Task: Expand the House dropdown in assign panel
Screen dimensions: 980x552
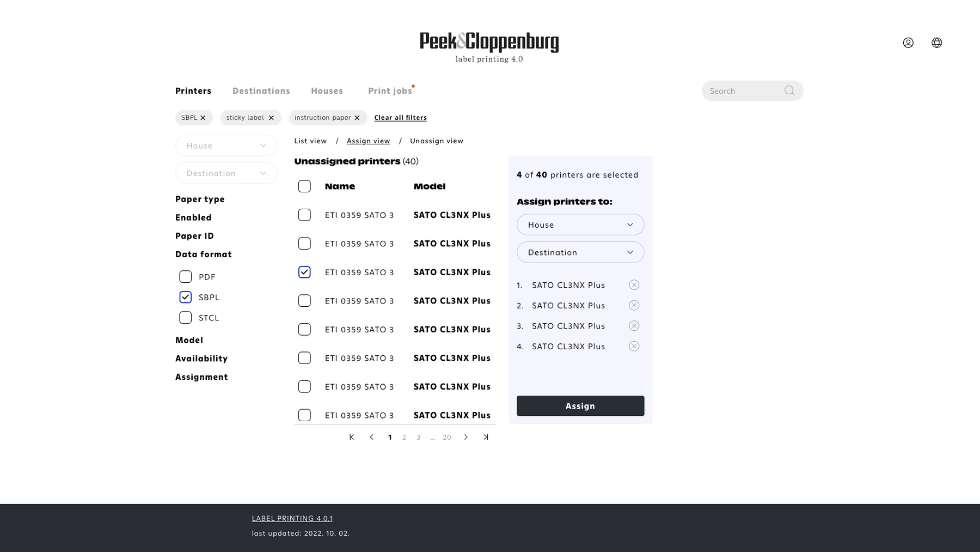Action: [x=580, y=225]
